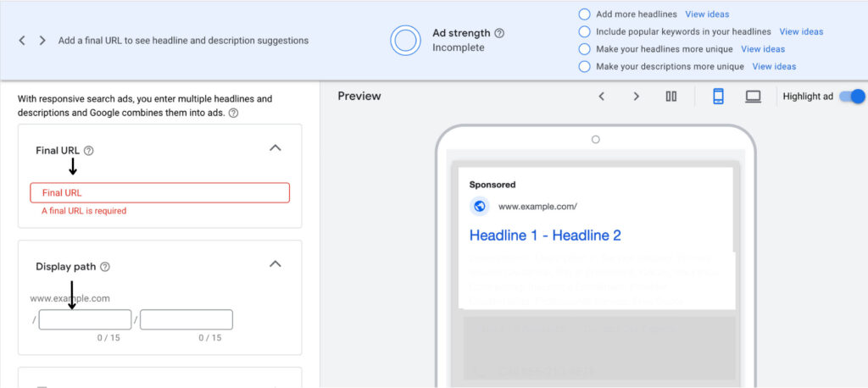Viewport: 868px width, 388px height.
Task: Select Include popular keywords circle
Action: 584,31
